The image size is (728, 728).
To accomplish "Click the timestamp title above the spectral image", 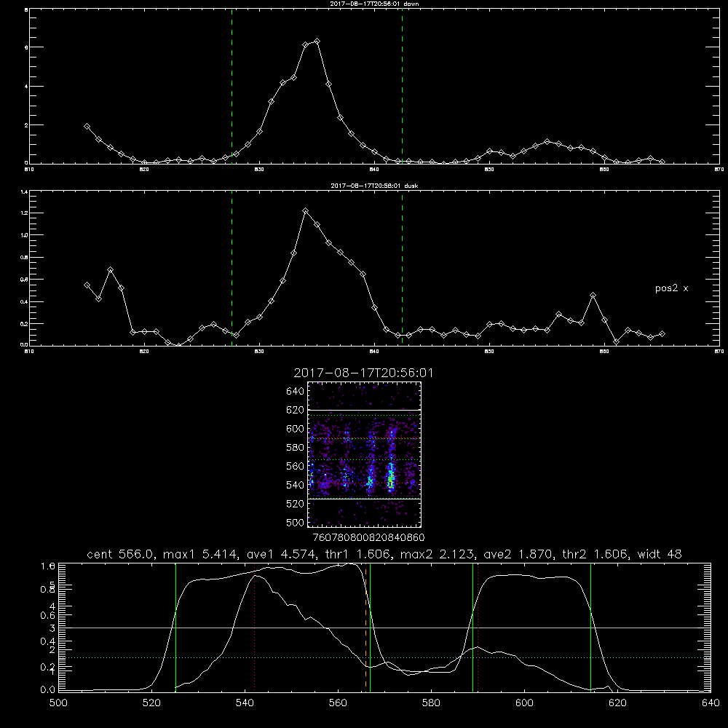I will [363, 373].
